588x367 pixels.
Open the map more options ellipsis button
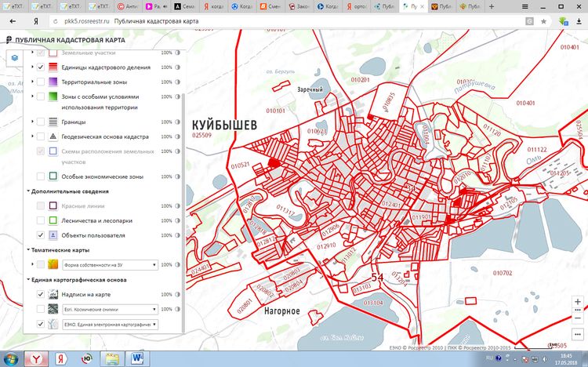(578, 334)
